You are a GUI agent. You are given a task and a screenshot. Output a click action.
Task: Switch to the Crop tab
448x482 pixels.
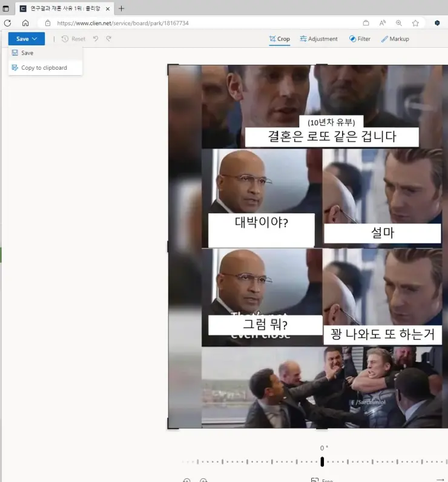(279, 39)
